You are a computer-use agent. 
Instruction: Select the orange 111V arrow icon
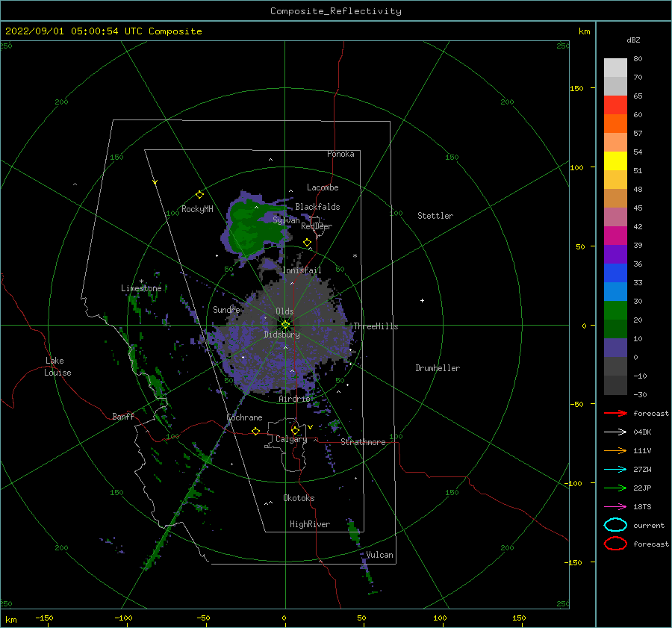point(615,450)
